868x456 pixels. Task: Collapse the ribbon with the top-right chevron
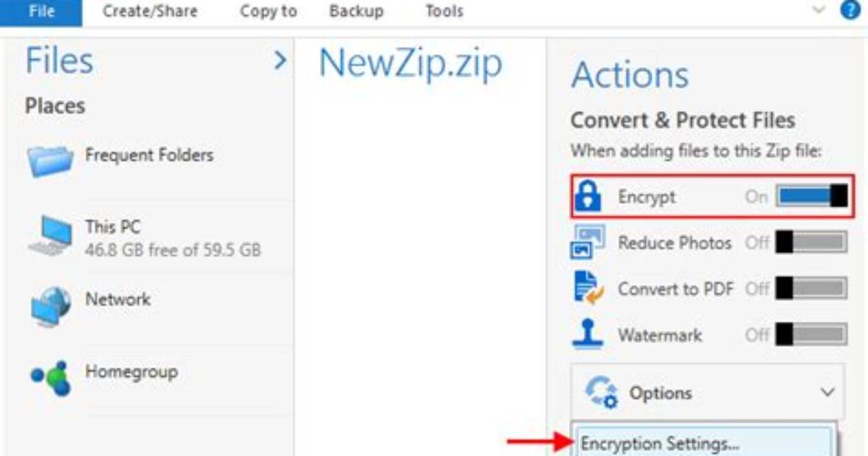[x=818, y=10]
